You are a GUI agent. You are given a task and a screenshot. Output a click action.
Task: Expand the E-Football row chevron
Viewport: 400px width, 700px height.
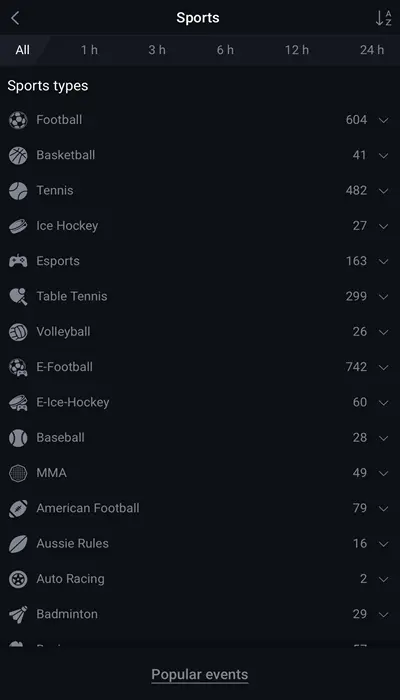383,367
